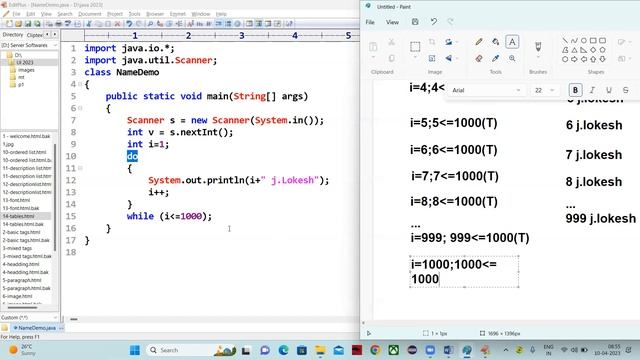Select the Fill bucket tool in Paint
Viewport: 640px width, 360px height.
click(496, 42)
